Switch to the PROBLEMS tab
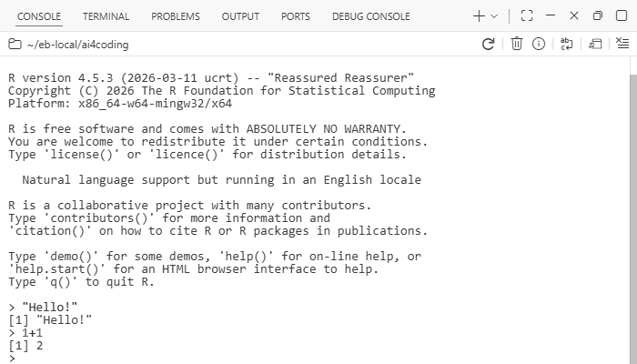Image resolution: width=637 pixels, height=364 pixels. click(176, 16)
